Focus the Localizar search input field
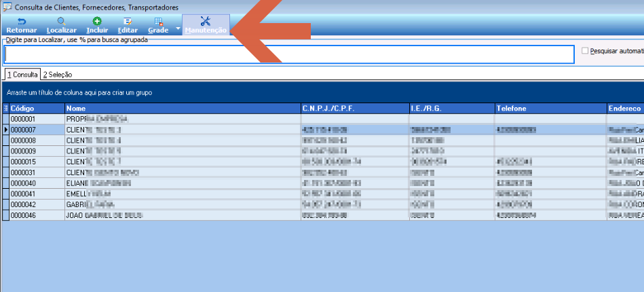644x292 pixels. point(288,54)
